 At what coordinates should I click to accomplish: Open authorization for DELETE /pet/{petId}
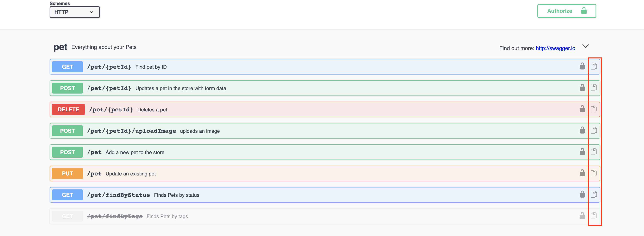pyautogui.click(x=582, y=109)
